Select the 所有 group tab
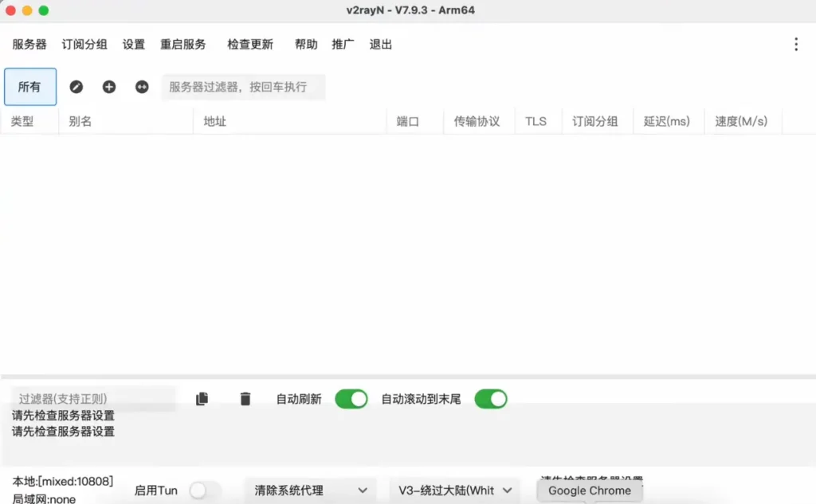Screen dimensions: 816x504 pos(30,87)
